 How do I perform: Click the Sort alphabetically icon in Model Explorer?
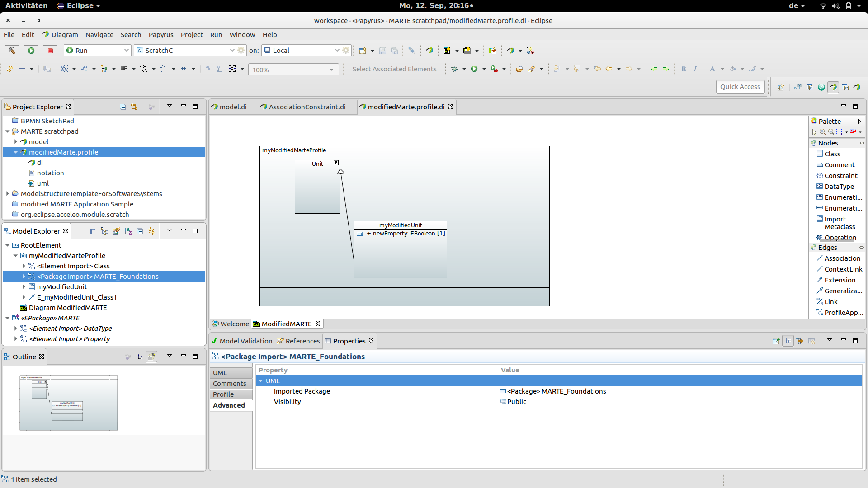(128, 231)
